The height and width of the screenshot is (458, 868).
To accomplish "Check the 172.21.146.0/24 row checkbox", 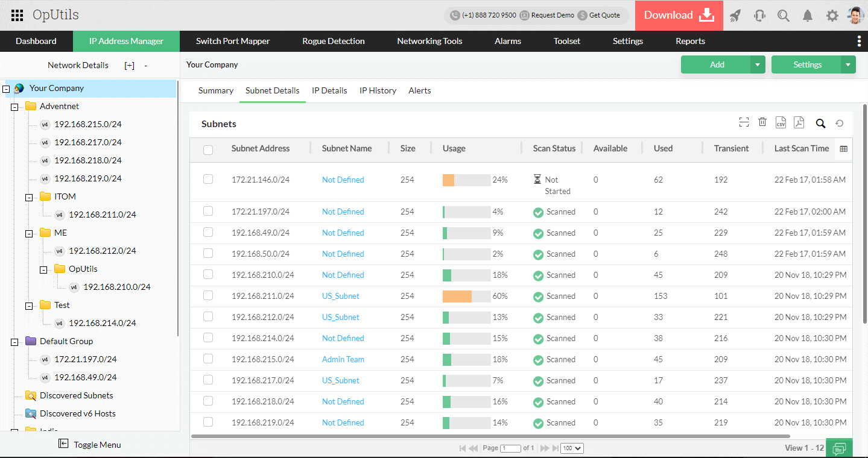I will point(208,179).
